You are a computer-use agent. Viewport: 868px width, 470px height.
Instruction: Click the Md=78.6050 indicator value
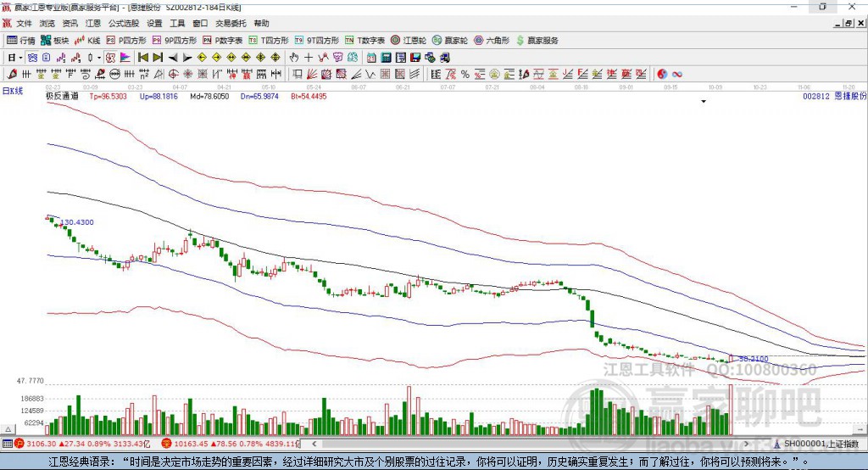click(x=209, y=97)
